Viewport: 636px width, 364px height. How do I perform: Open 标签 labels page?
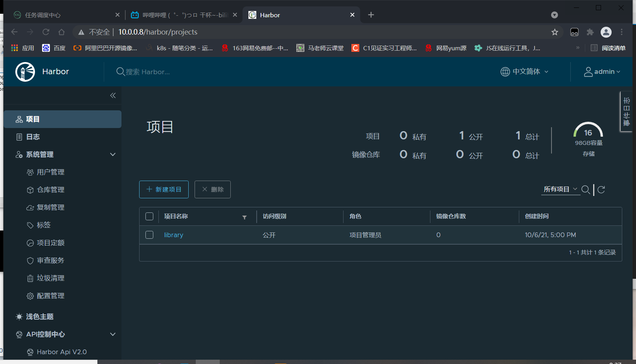[x=44, y=225]
